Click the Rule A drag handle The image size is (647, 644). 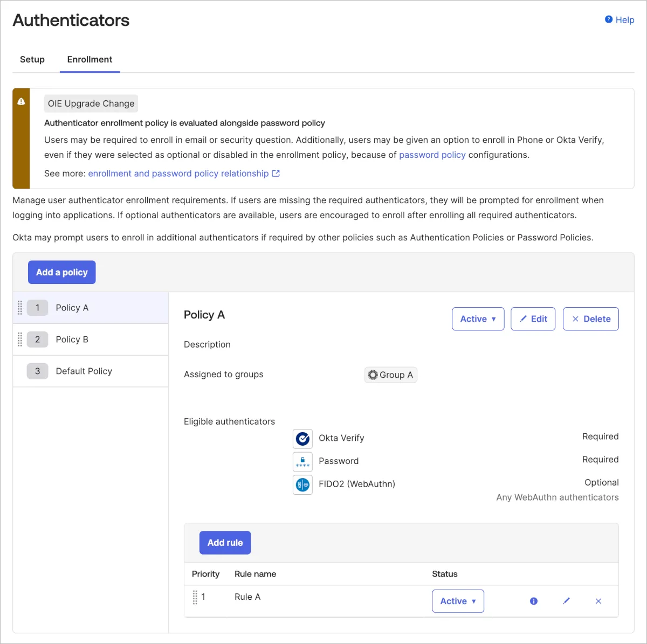click(x=195, y=597)
